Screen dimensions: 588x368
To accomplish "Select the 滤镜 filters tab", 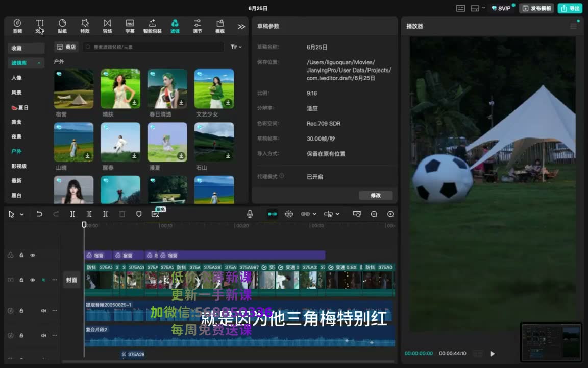I will pyautogui.click(x=175, y=26).
